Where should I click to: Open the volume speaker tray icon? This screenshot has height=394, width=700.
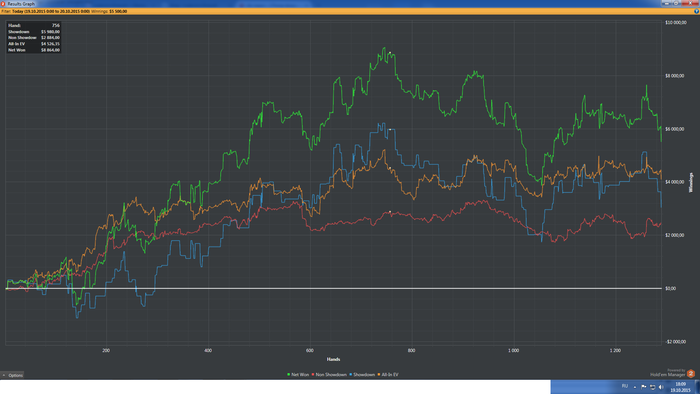tap(661, 387)
